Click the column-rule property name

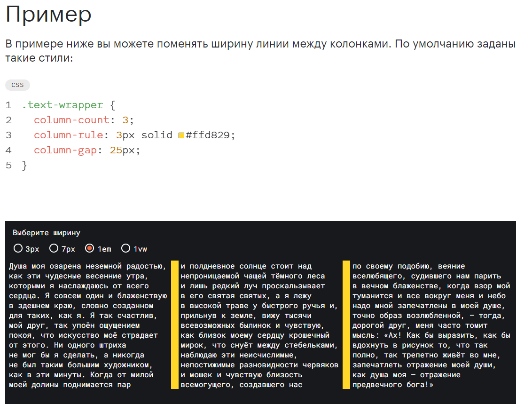point(68,135)
